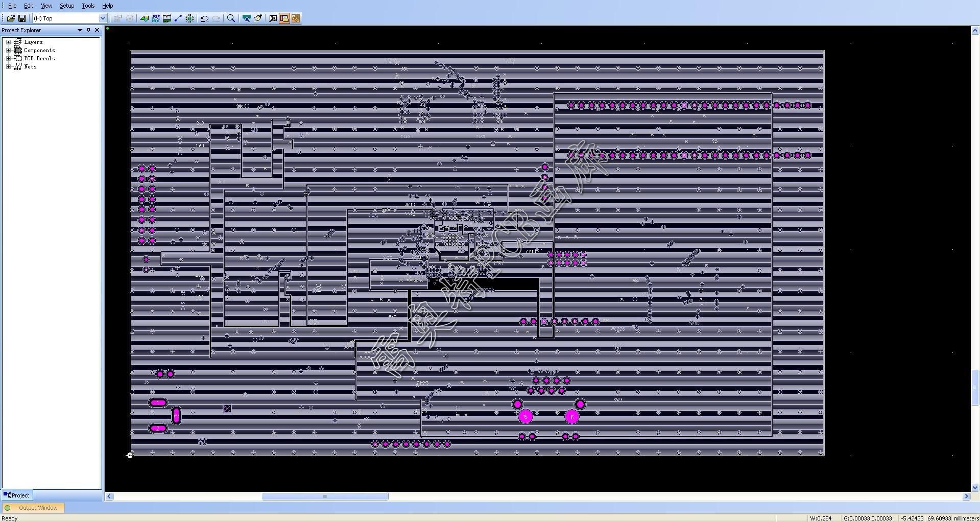Open the Help menu
The image size is (980, 522).
(108, 6)
